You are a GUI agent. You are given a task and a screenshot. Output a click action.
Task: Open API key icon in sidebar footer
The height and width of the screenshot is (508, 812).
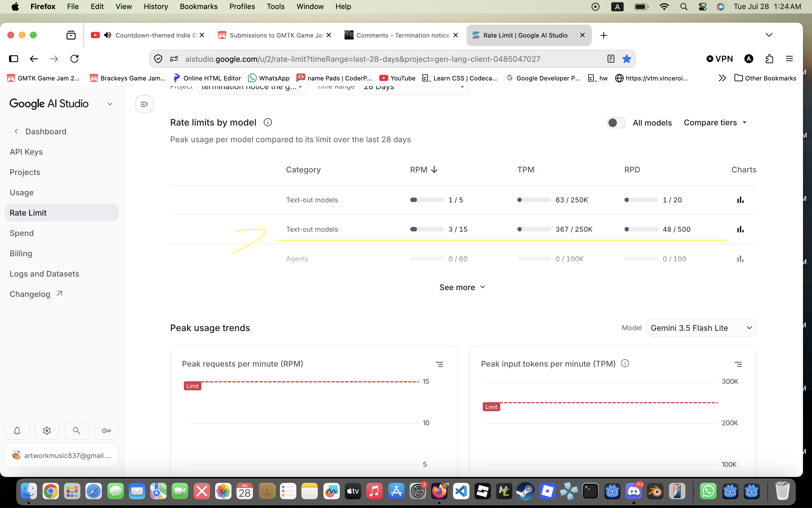106,430
